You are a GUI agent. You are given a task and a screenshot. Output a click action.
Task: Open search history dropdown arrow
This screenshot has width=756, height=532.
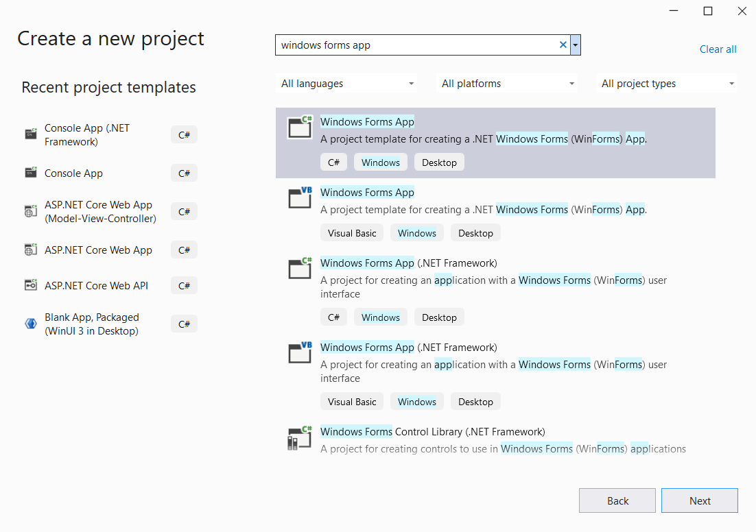[x=576, y=45]
